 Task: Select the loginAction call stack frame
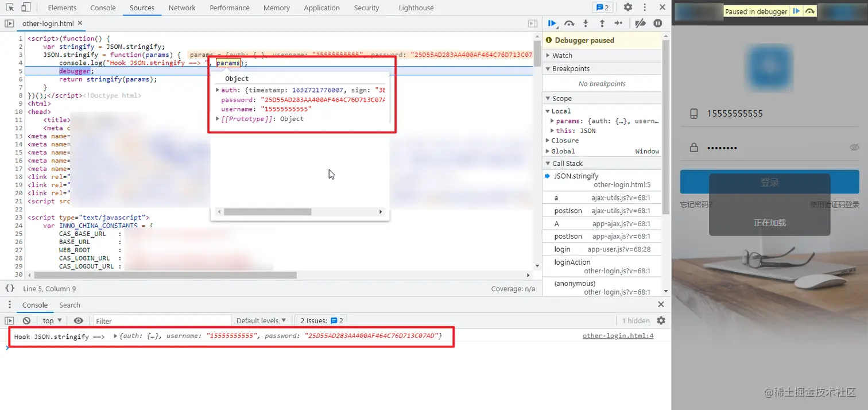pos(602,266)
